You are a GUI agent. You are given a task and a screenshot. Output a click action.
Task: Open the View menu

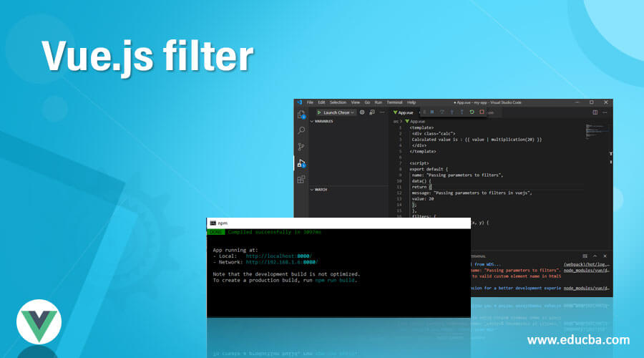[x=355, y=102]
